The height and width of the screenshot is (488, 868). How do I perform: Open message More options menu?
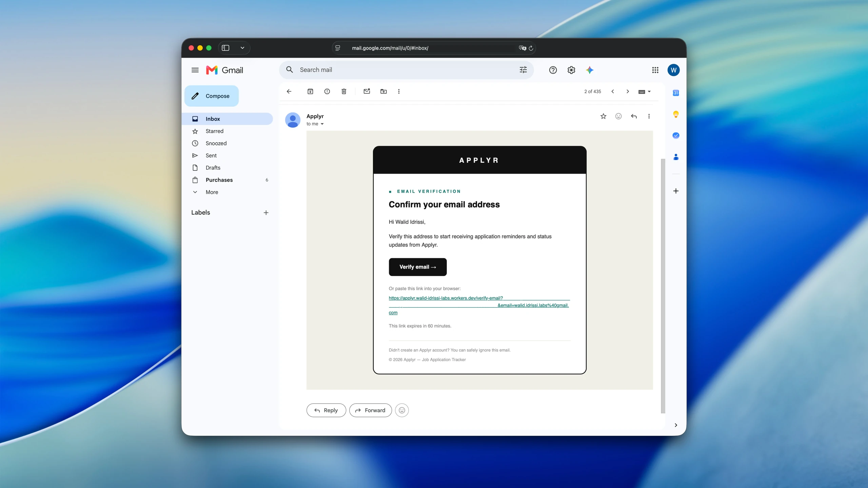(649, 116)
